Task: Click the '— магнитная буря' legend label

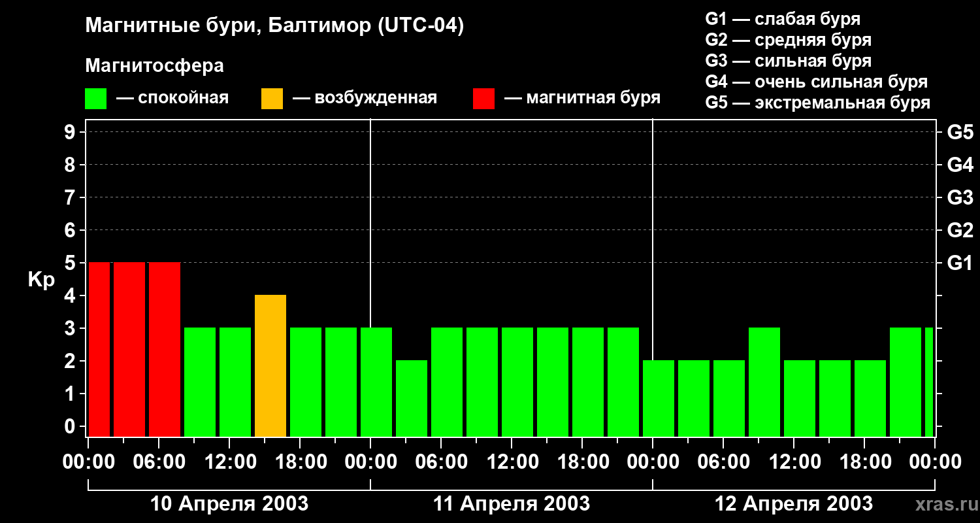Action: click(x=582, y=99)
